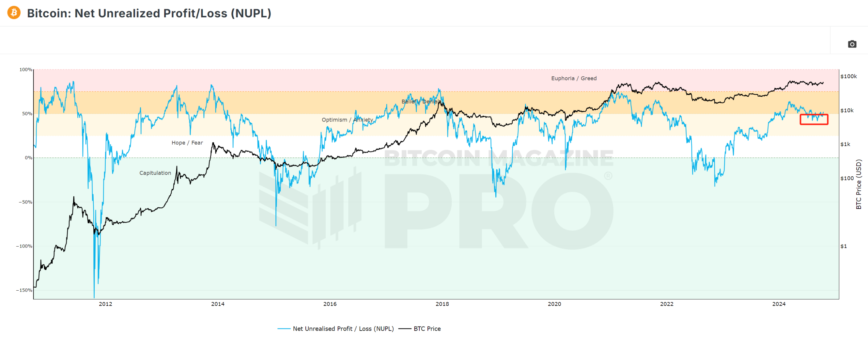Click the orange Bitcoin logo icon
The width and height of the screenshot is (868, 337).
[14, 13]
